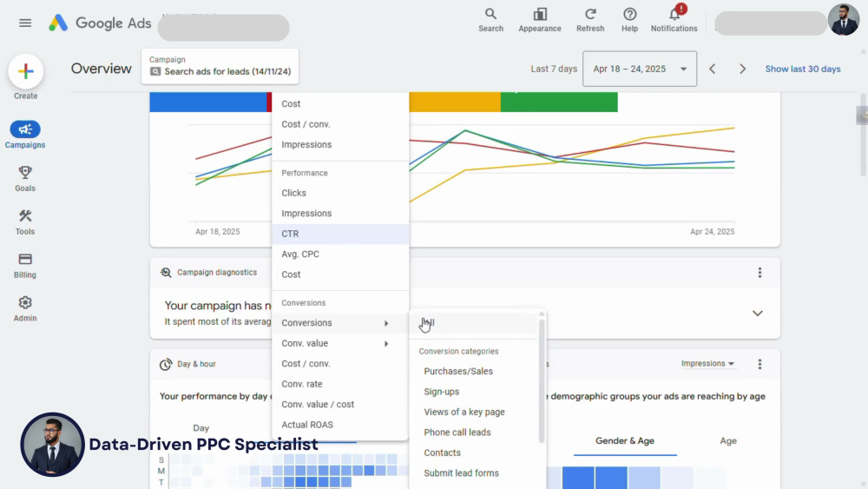The image size is (868, 489).
Task: Select Impressions under Cost / conv. at menu top
Action: point(340,144)
